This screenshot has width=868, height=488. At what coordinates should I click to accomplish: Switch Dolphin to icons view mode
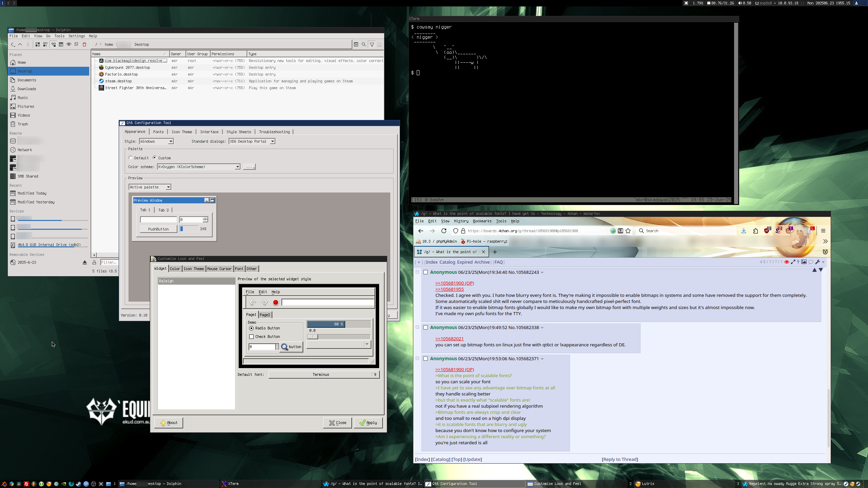(38, 44)
